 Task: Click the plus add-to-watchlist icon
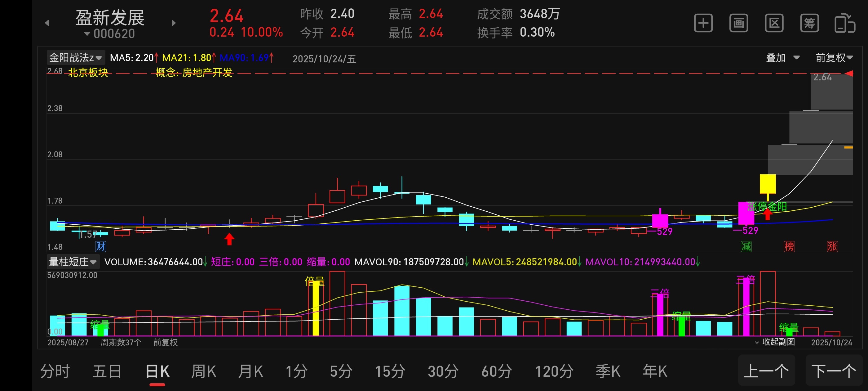[x=703, y=23]
